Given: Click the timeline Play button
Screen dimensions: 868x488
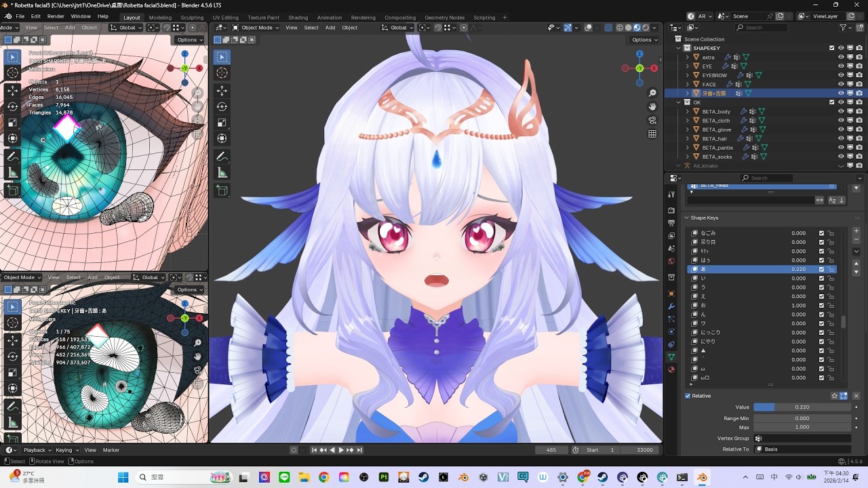Looking at the screenshot, I should coord(341,450).
